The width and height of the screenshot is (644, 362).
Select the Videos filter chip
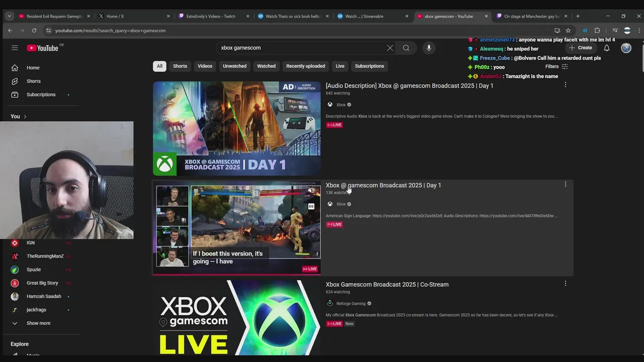(205, 66)
